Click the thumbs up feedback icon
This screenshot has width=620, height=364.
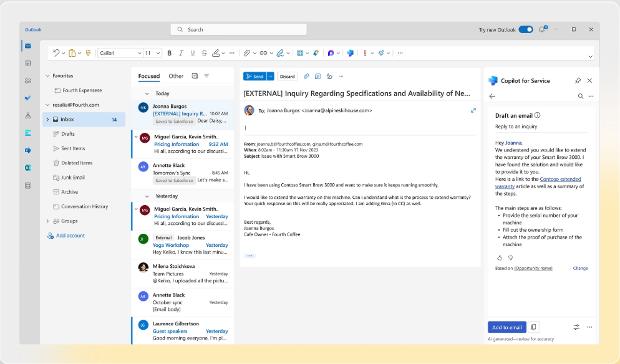[x=500, y=257]
